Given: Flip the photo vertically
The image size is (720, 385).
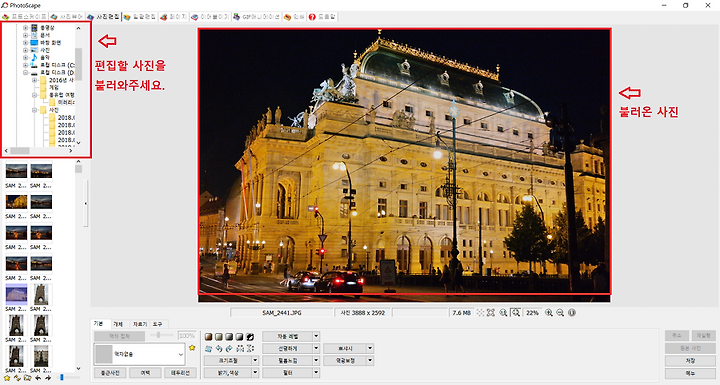Looking at the screenshot, I should pyautogui.click(x=250, y=349).
